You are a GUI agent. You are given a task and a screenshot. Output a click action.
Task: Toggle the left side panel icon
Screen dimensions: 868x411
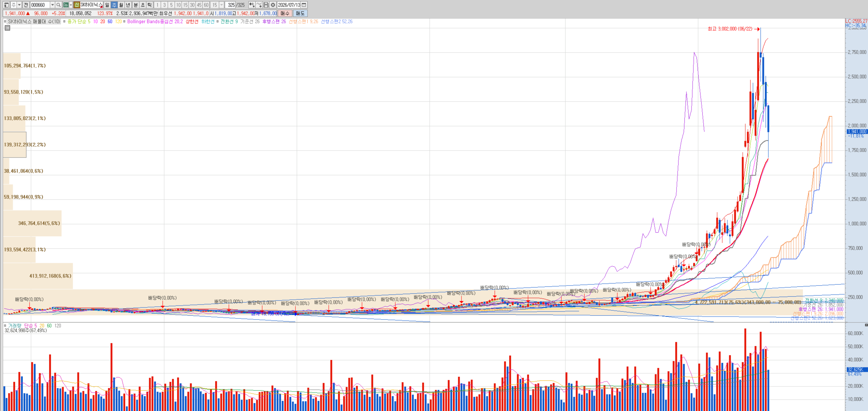(x=6, y=5)
